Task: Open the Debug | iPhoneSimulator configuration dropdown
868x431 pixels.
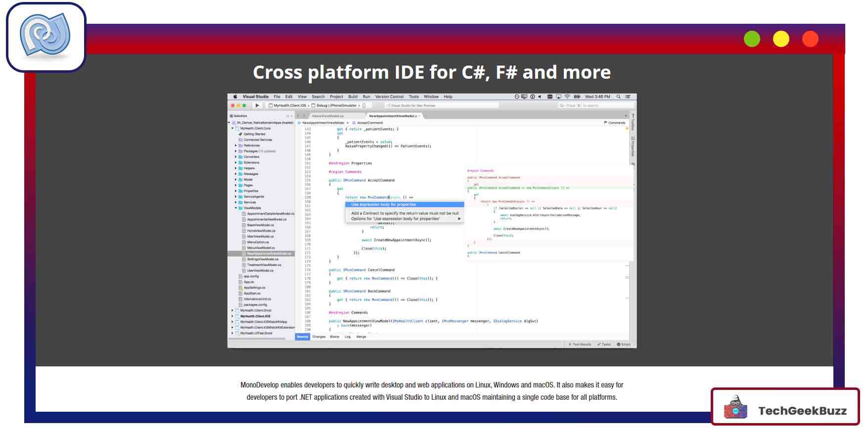Action: point(336,105)
